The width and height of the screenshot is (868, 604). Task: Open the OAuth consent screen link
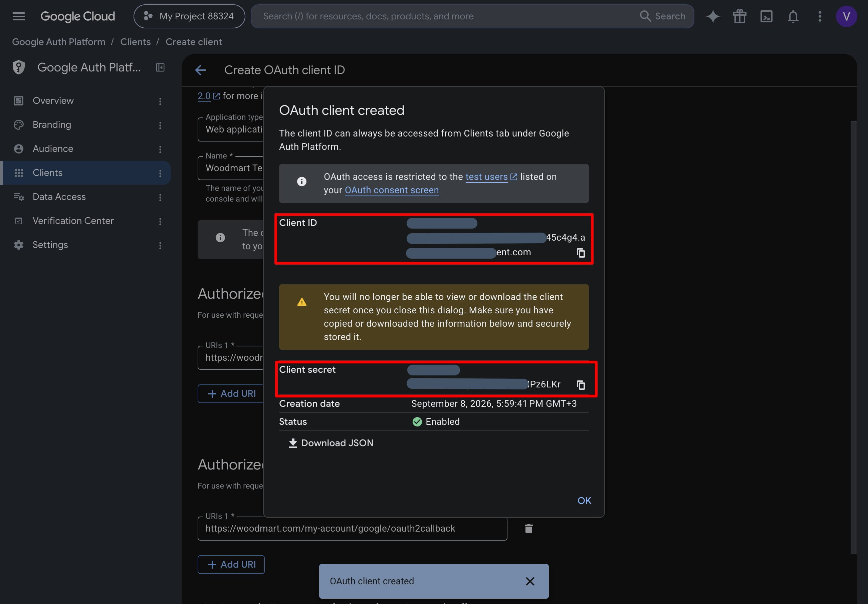392,190
